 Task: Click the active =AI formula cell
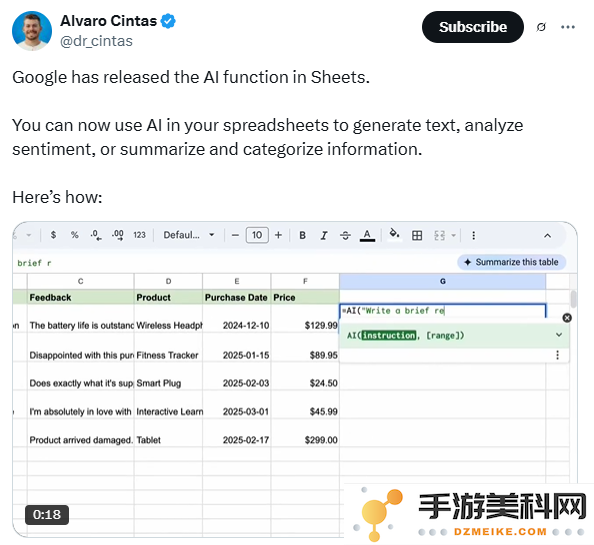coord(442,311)
